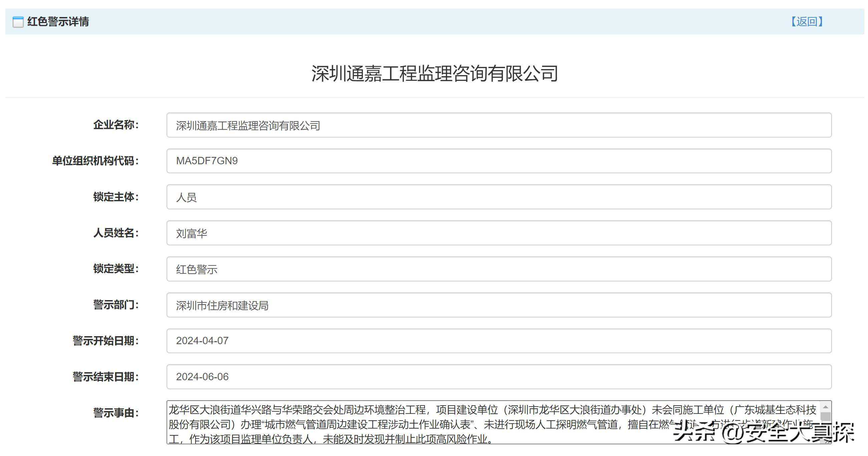
Task: Click the 锁定类型 field showing 红色警示
Action: point(499,269)
